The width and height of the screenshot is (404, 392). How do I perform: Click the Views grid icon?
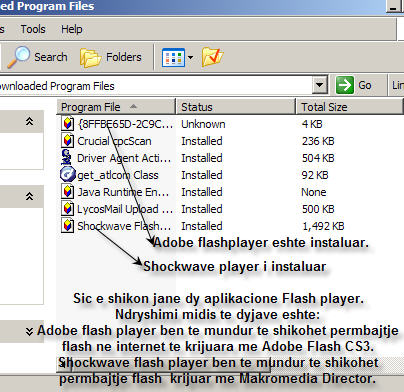(173, 57)
